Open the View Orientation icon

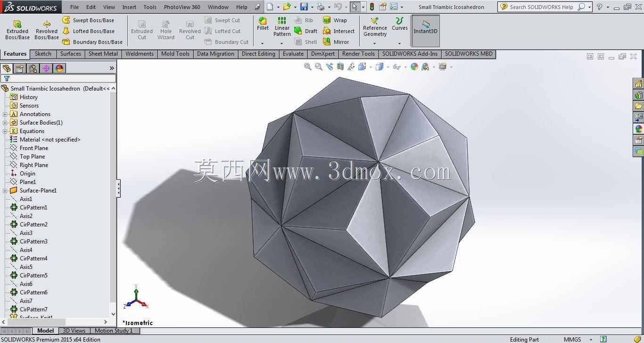362,67
